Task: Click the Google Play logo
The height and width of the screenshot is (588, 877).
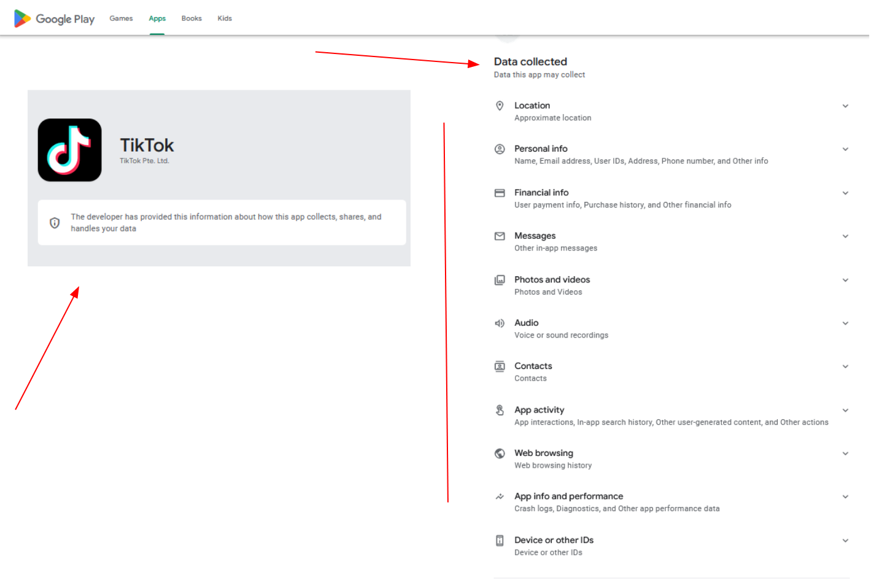Action: pyautogui.click(x=54, y=18)
